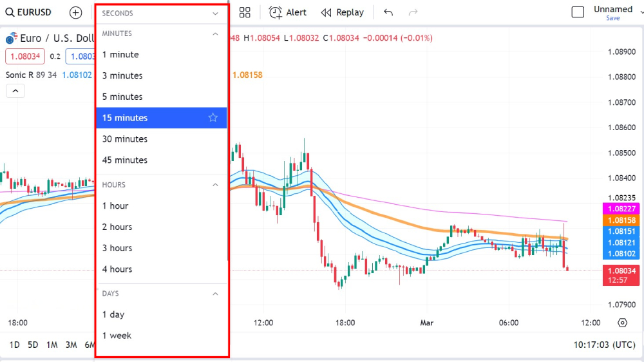
Task: Expand the SECONDS interval section
Action: (215, 14)
